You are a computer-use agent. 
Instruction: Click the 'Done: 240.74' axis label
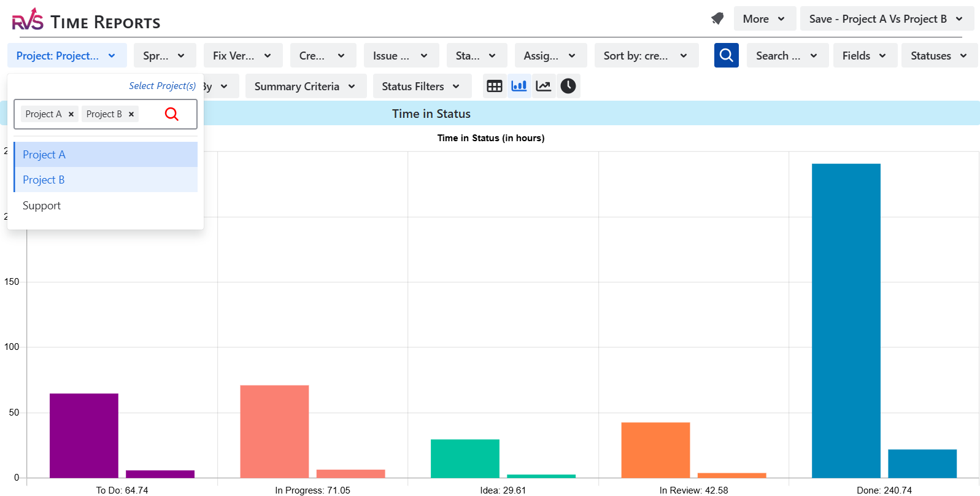click(884, 490)
